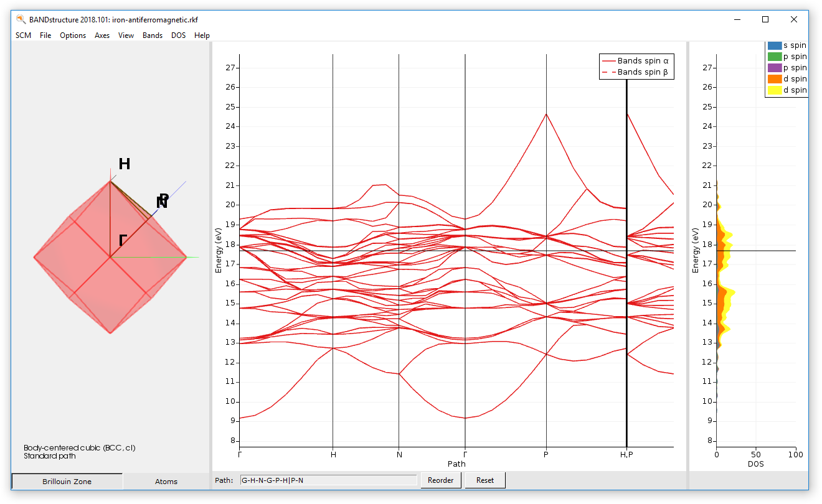Open the Options menu
Screen dimensions: 822x504
(x=73, y=35)
